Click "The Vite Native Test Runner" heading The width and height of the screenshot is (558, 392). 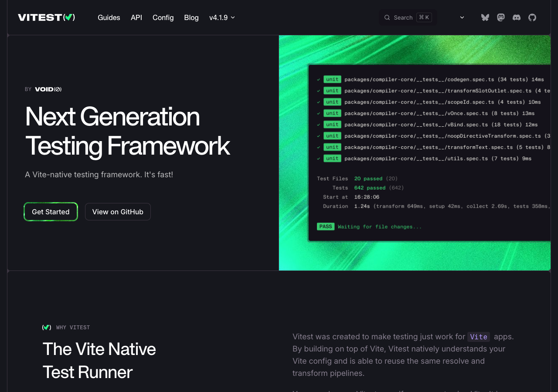(99, 361)
